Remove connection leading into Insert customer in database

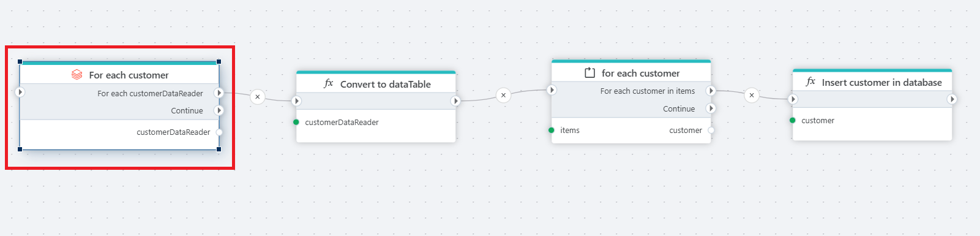[x=752, y=95]
